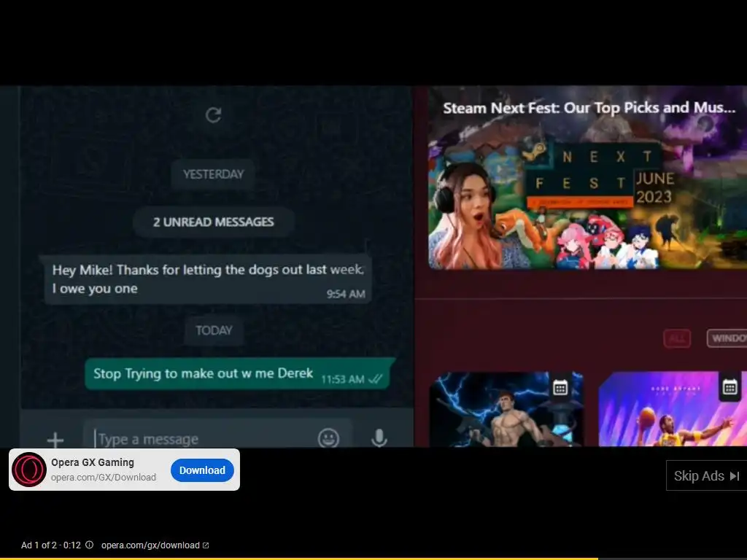Select the WINDOWS filter tab
Image resolution: width=747 pixels, height=560 pixels.
(x=727, y=338)
